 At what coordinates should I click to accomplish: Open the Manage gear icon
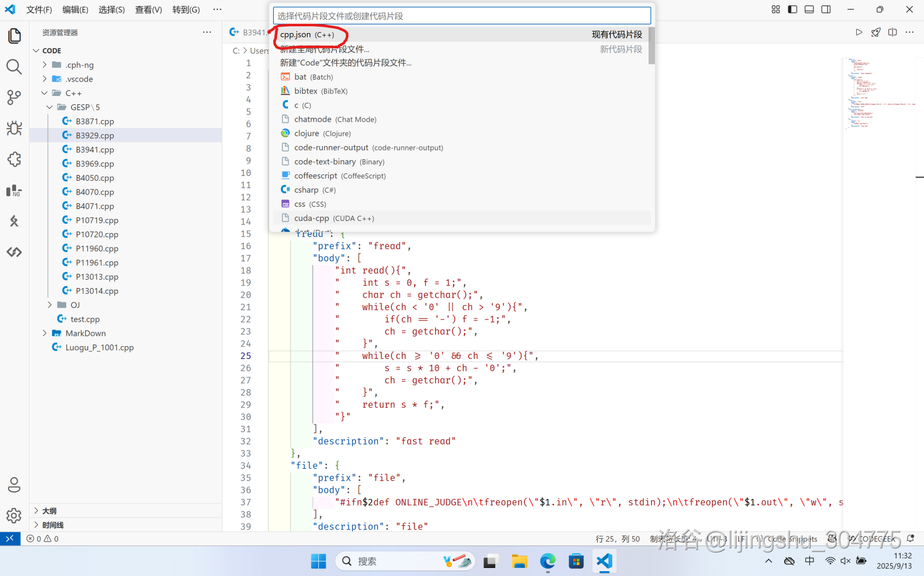click(14, 516)
